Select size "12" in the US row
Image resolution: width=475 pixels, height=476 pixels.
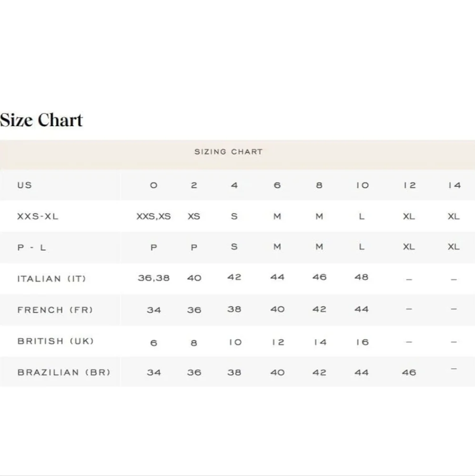click(x=409, y=185)
